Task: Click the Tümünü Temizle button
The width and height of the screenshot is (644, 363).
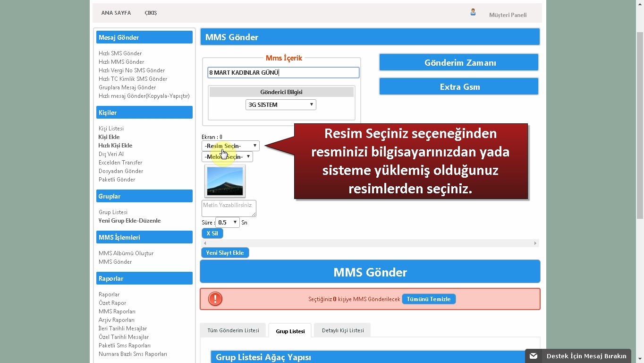Action: click(429, 299)
